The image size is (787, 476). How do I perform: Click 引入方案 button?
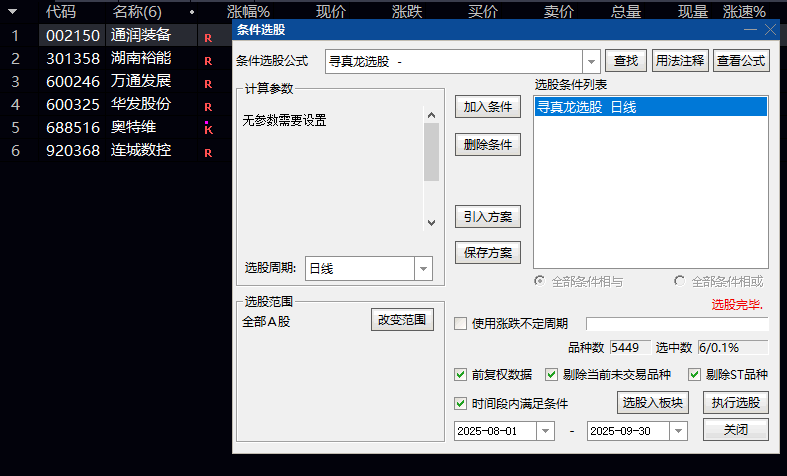click(488, 217)
